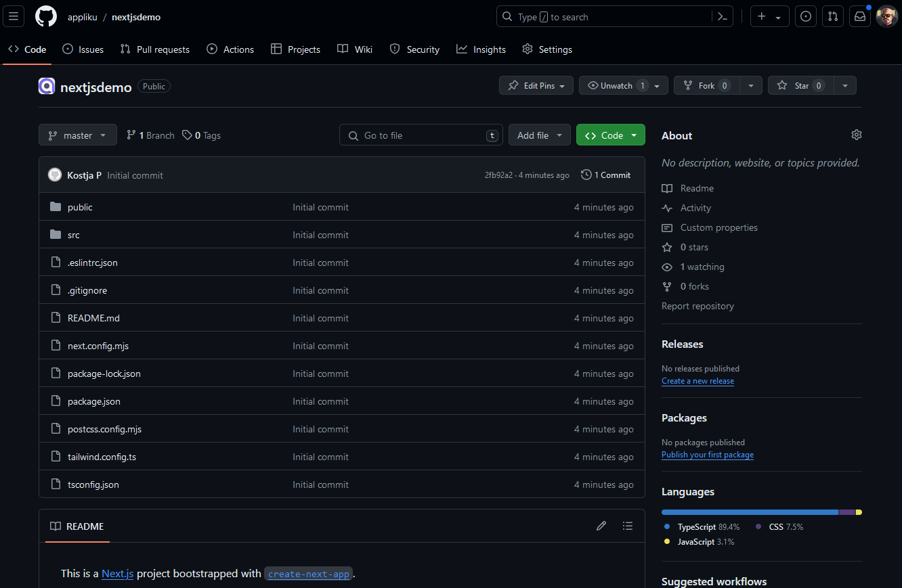Expand the Add file dropdown

pos(540,135)
